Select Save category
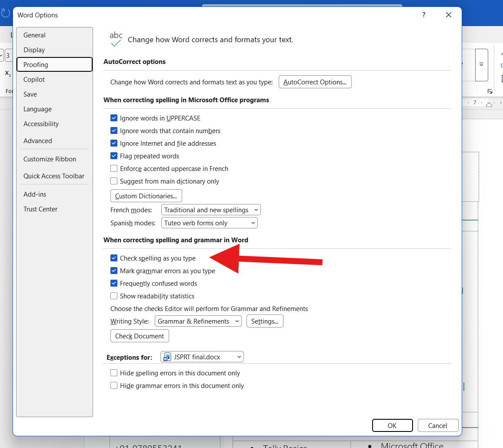This screenshot has height=448, width=503. (x=54, y=94)
